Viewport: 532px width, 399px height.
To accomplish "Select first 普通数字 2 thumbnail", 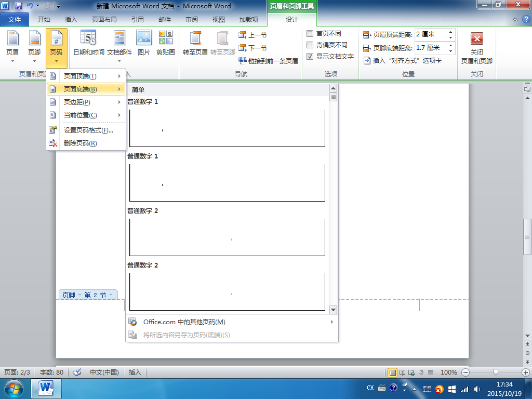I will [x=227, y=237].
